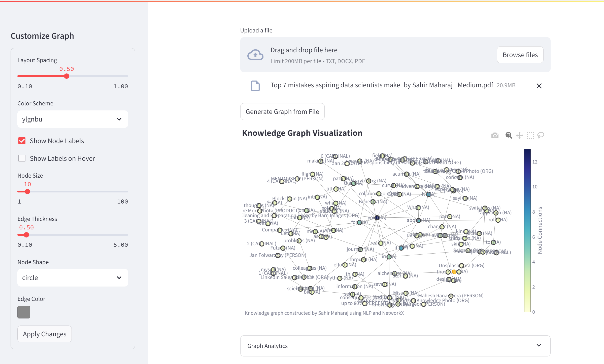Click the Edge Color swatch
Screen dimensions: 604x364
(23, 311)
